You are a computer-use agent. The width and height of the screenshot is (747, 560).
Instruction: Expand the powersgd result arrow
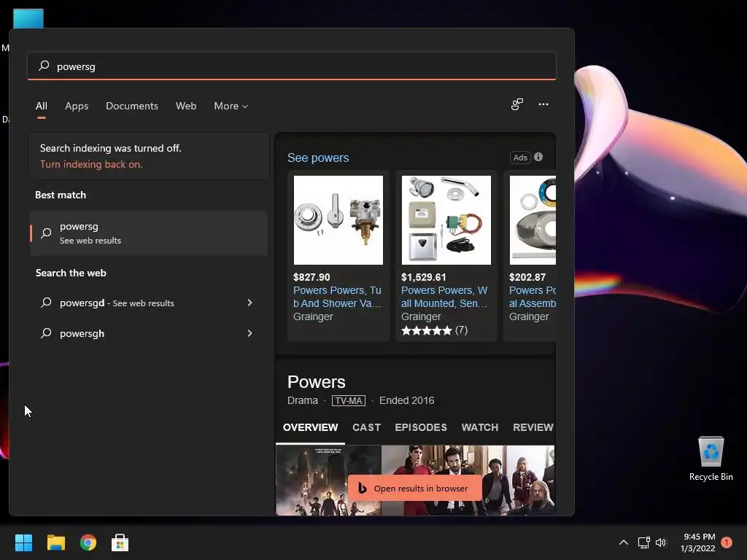[x=249, y=303]
